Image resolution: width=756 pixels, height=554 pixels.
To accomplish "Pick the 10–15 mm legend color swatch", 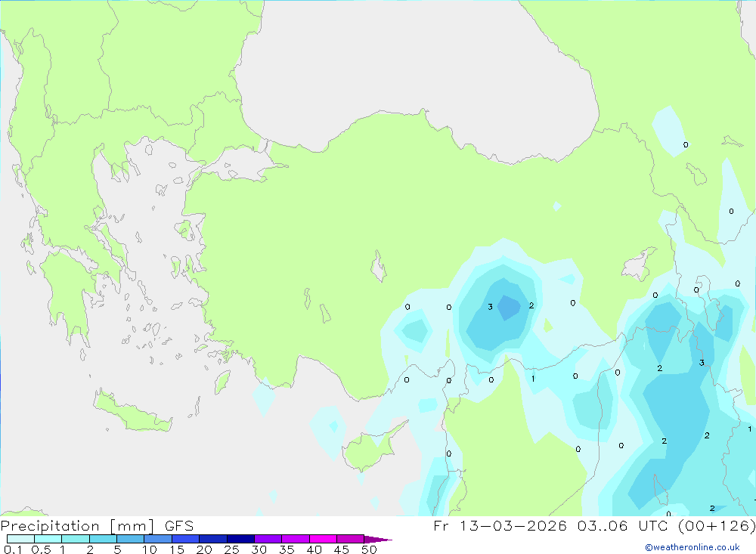I will coord(158,539).
